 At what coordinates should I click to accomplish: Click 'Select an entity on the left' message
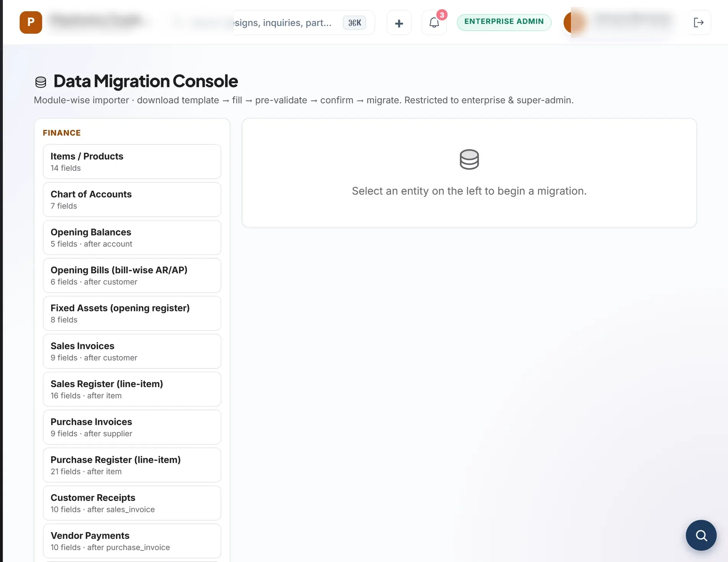tap(469, 191)
